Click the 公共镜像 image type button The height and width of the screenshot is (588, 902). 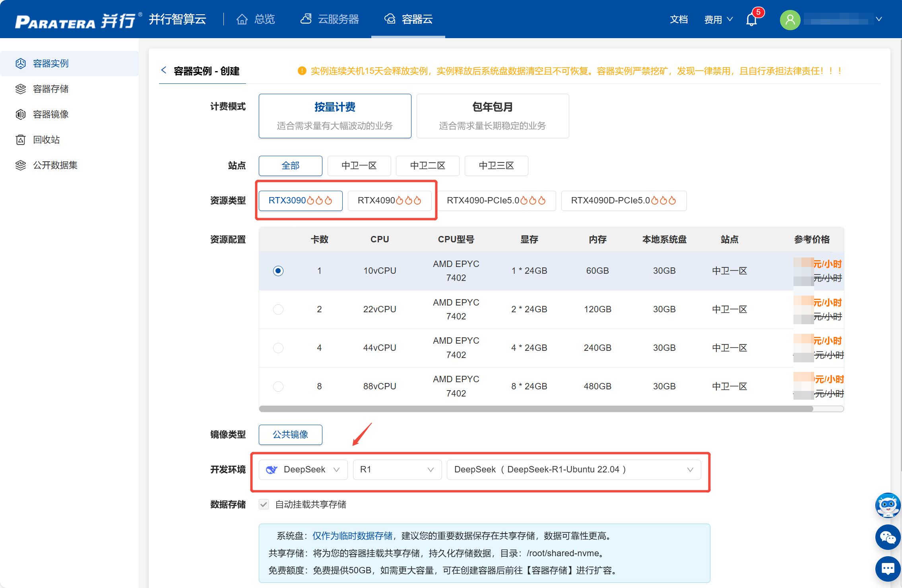pos(291,435)
